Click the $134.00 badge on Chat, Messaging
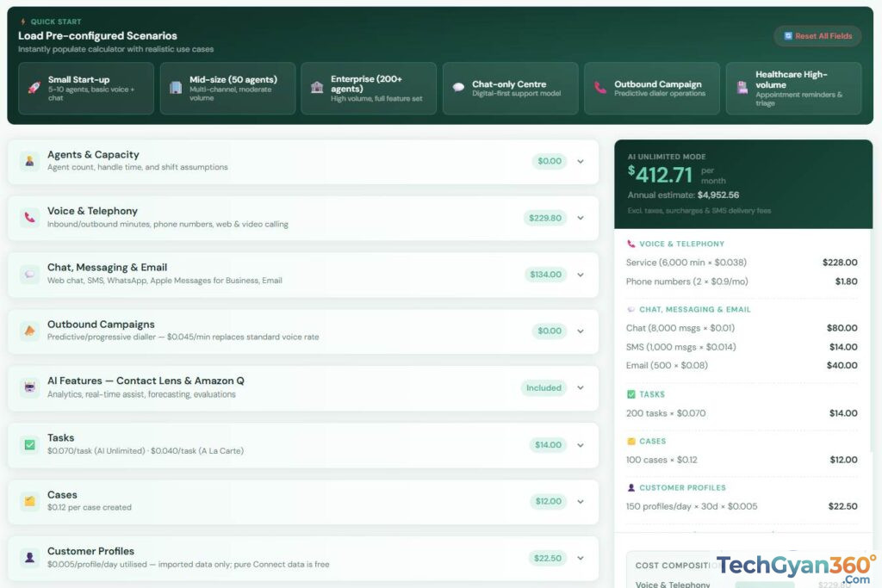 [545, 275]
